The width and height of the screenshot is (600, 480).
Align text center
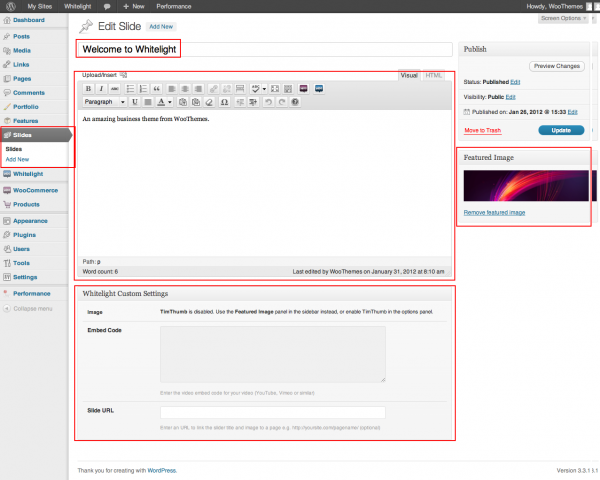coord(185,89)
